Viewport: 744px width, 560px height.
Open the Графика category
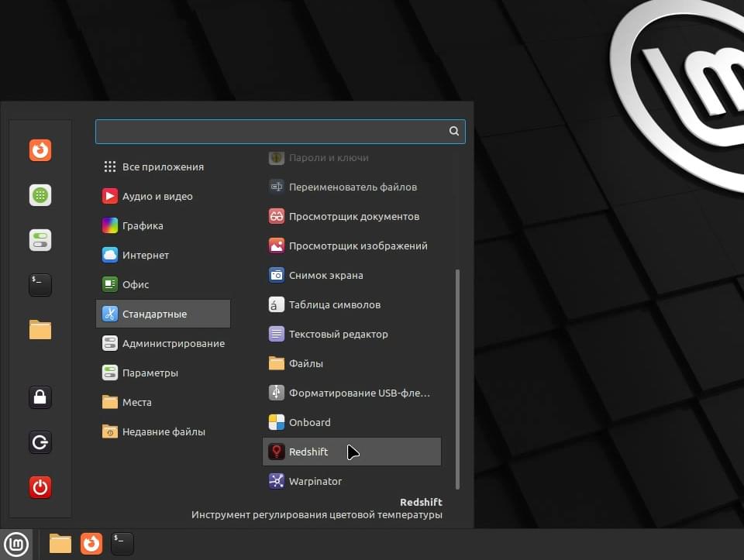click(x=164, y=225)
